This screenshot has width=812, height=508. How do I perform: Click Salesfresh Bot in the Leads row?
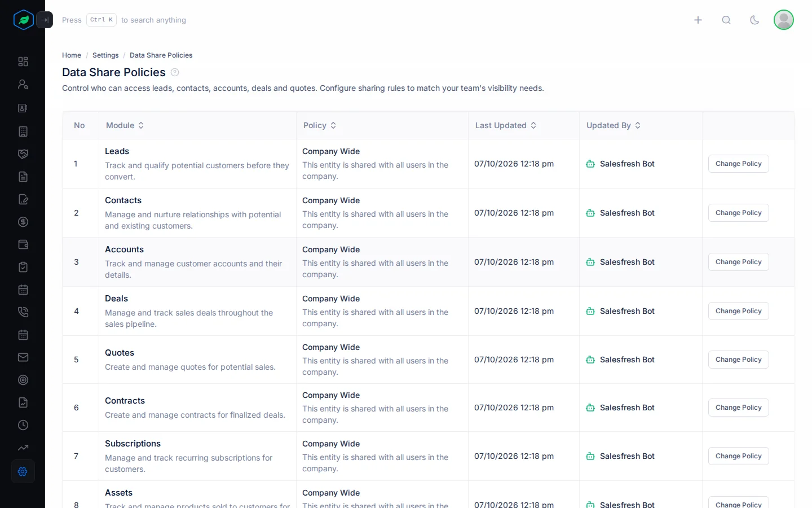point(627,164)
